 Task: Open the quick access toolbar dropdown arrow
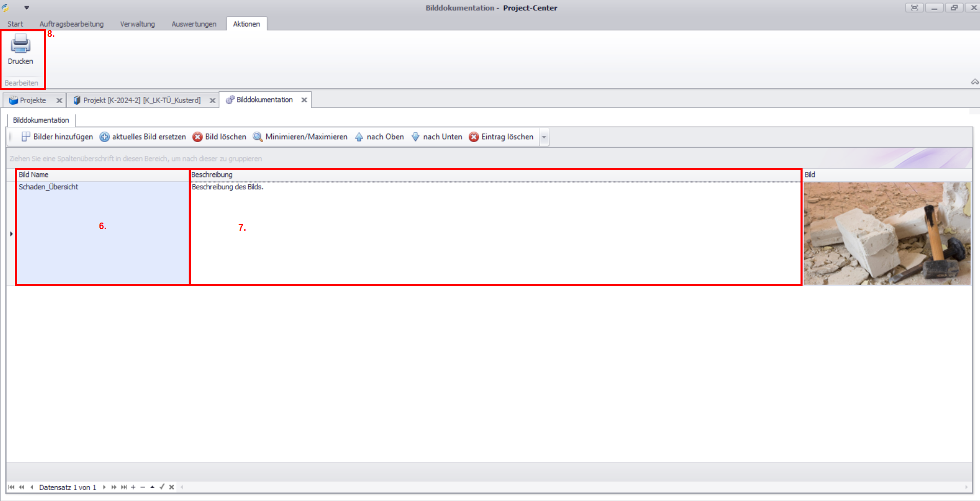27,8
